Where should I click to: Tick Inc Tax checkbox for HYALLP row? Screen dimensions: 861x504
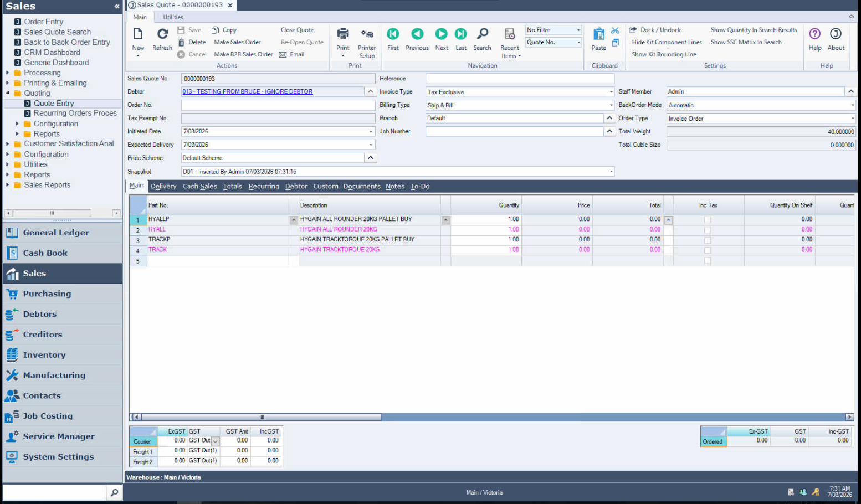point(708,220)
